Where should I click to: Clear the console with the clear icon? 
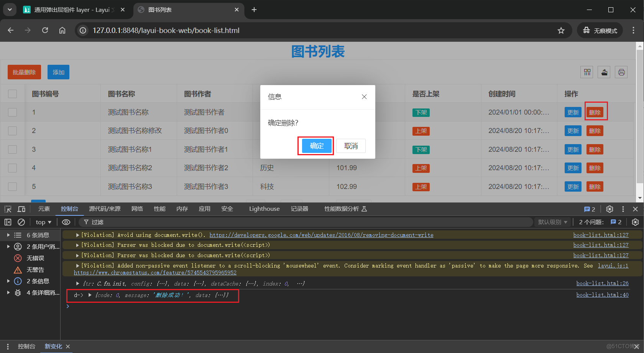[x=21, y=222]
